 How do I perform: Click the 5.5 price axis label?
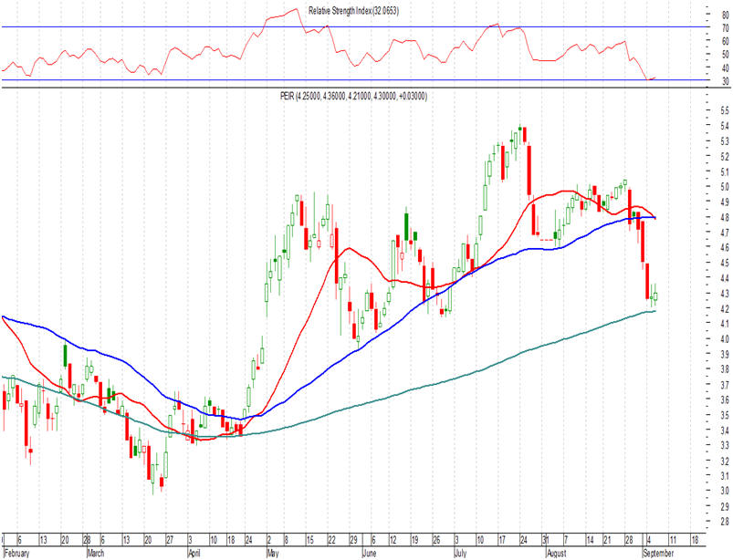point(725,110)
